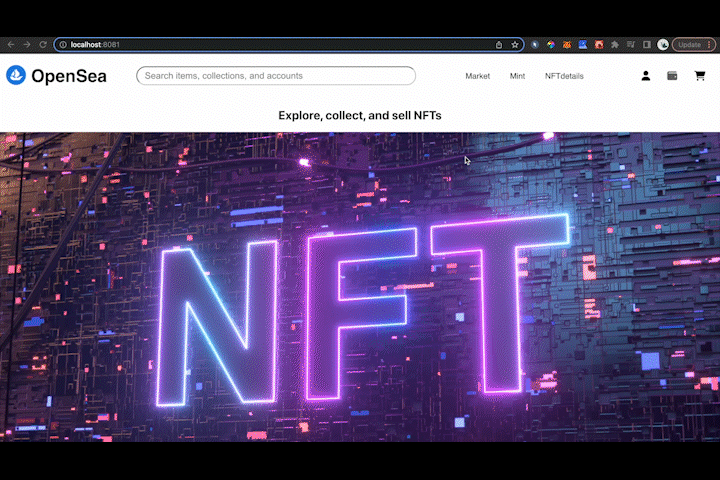
Task: Open the wallet icon in header
Action: point(672,76)
